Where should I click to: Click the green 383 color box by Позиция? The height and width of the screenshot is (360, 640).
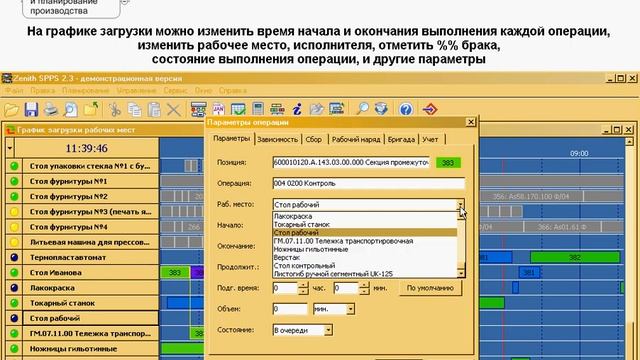coord(448,163)
